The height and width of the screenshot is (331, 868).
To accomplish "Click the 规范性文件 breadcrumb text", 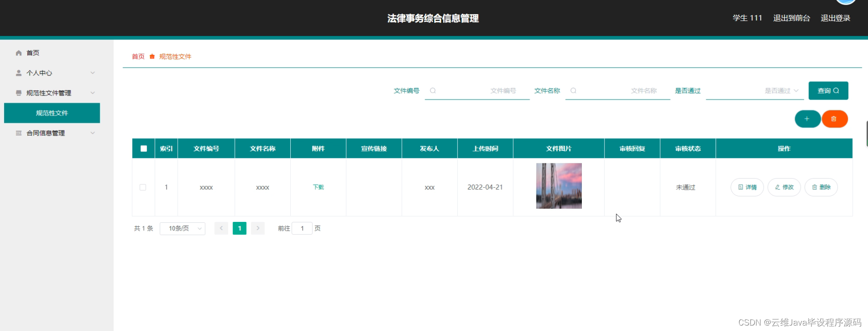I will click(x=175, y=56).
